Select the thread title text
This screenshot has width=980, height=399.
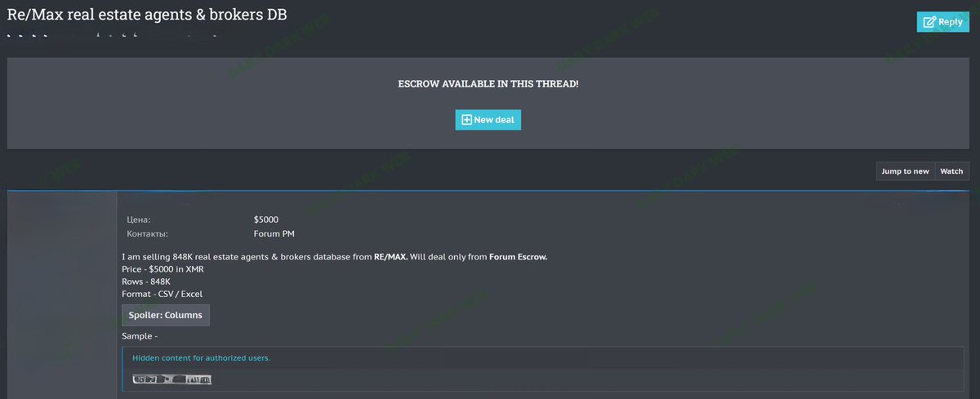(x=147, y=15)
